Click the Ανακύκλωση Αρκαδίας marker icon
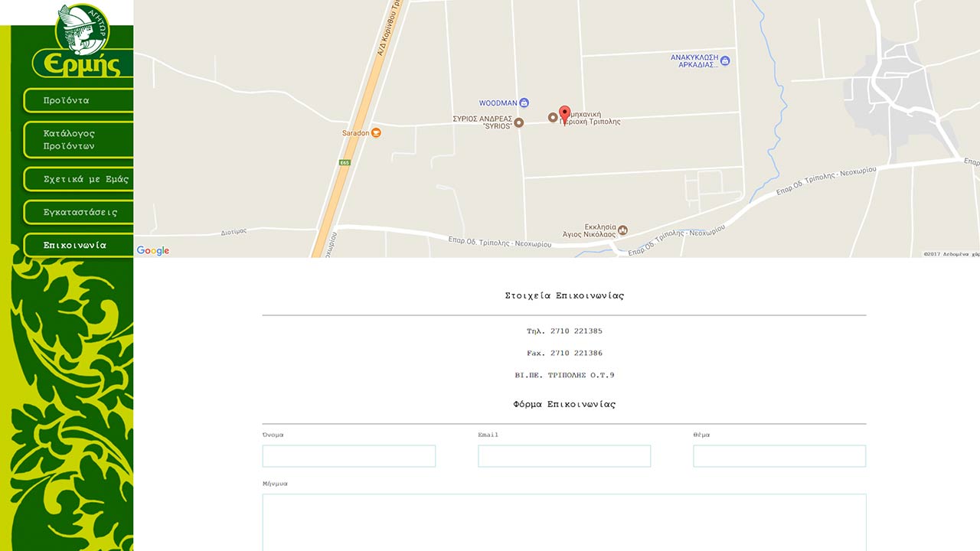The width and height of the screenshot is (980, 551). point(725,60)
